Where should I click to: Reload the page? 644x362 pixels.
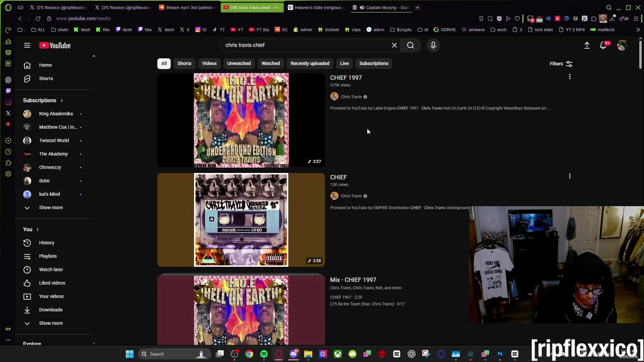tap(38, 19)
